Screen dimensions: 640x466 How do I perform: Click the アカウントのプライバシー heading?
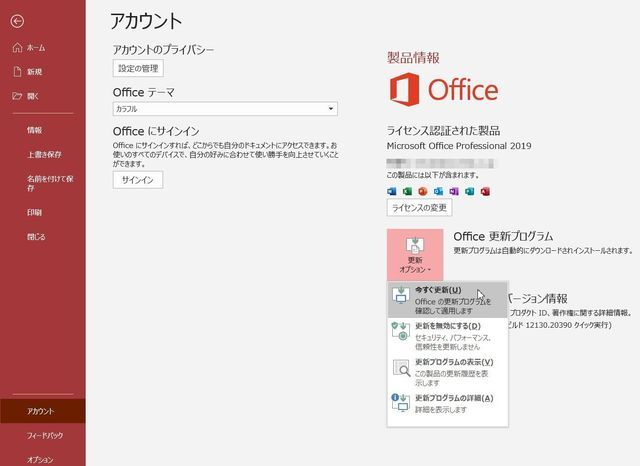[x=163, y=50]
